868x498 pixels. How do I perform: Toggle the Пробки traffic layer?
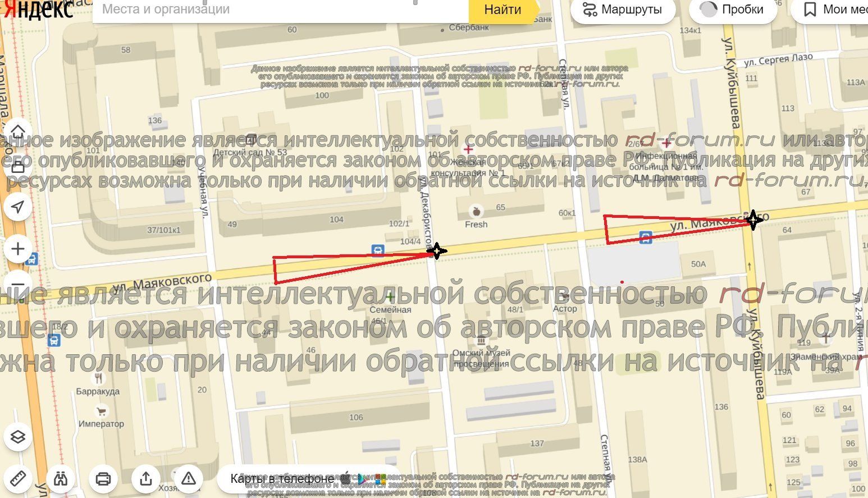pyautogui.click(x=732, y=10)
